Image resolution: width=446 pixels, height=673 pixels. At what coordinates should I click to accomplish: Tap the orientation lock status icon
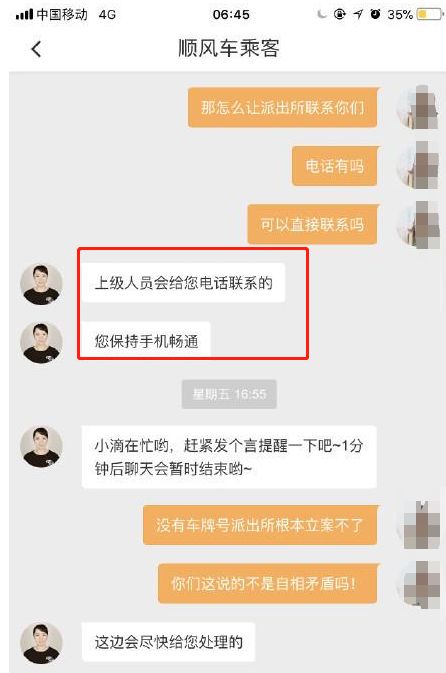340,14
